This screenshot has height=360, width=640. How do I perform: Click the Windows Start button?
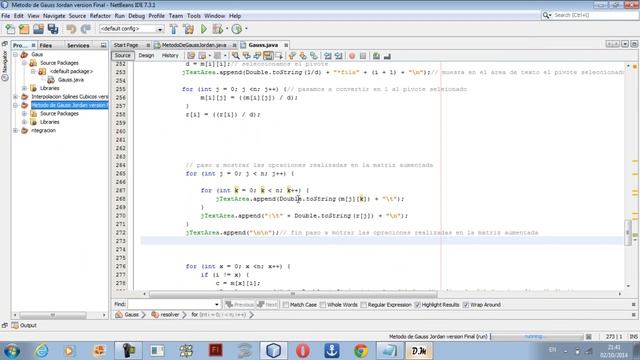pyautogui.click(x=11, y=351)
